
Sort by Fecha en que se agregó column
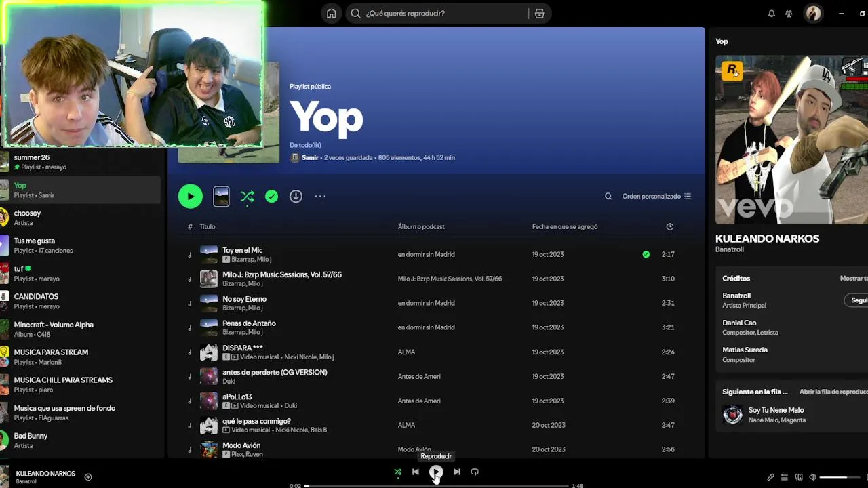pos(565,226)
